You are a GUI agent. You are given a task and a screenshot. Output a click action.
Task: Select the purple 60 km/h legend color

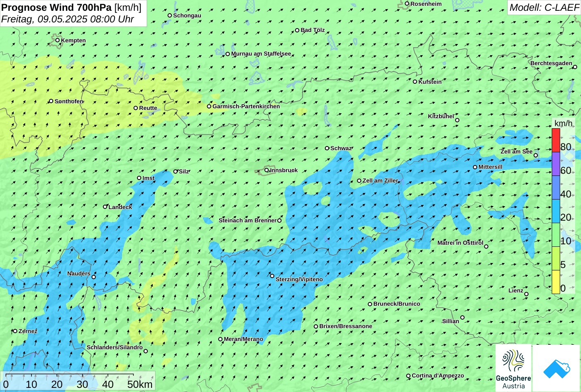pos(556,164)
